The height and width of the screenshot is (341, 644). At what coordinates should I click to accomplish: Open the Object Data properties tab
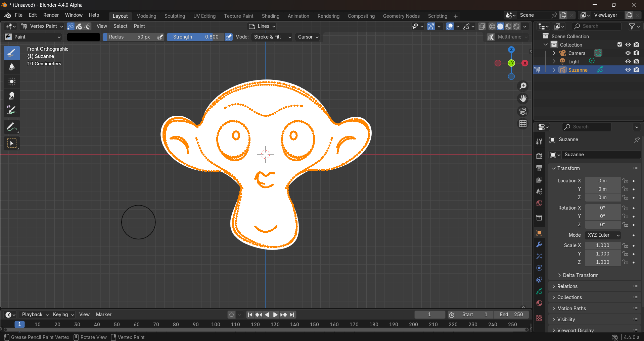pyautogui.click(x=539, y=291)
